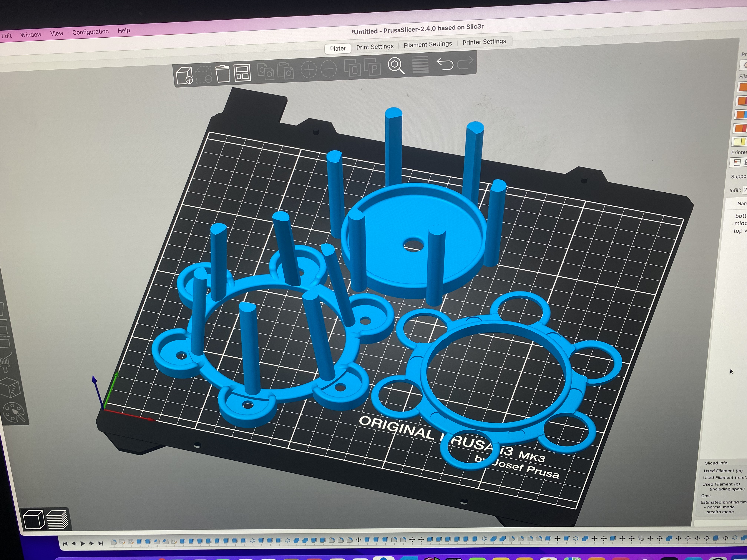Step forward one timeline feature in background window

(x=92, y=544)
